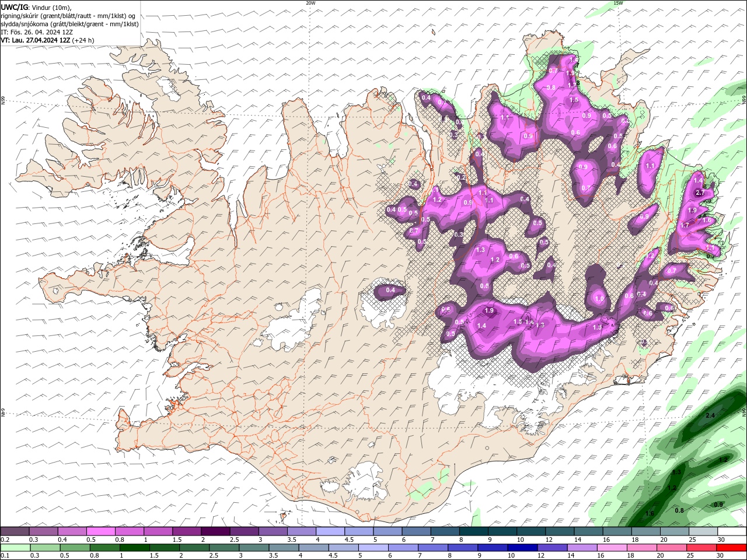This screenshot has width=747, height=560.
Task: Select the bright red above-30 rain legend swatch
Action: pos(731,548)
